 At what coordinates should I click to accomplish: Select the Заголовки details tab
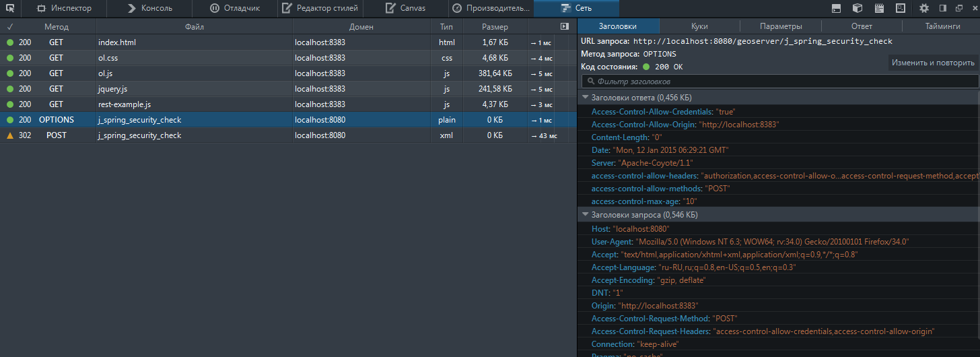(x=617, y=26)
